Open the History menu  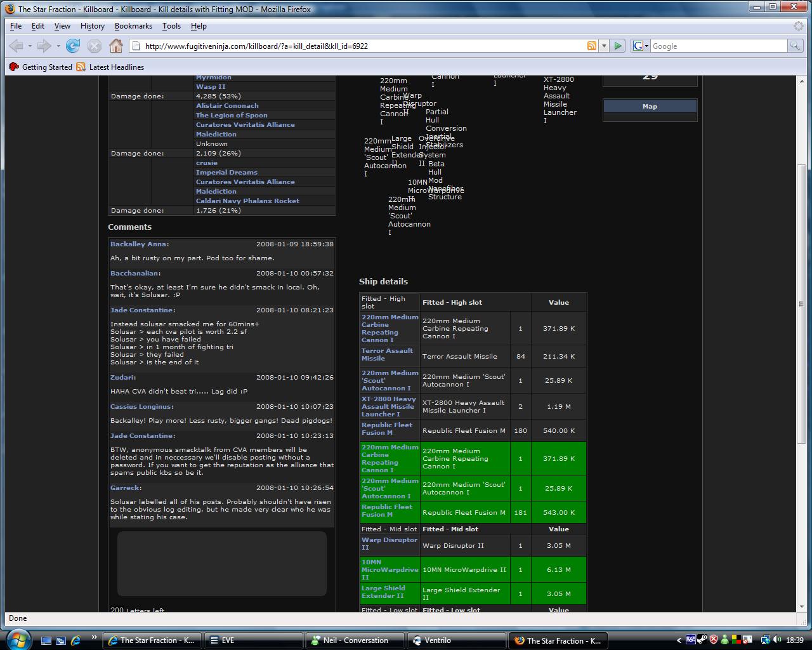point(93,26)
